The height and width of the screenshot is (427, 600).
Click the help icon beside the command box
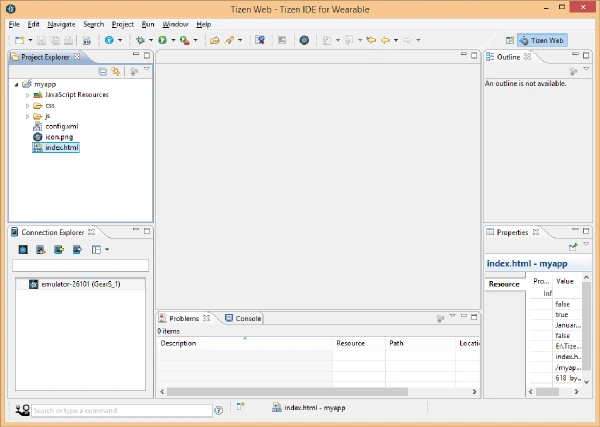point(219,410)
